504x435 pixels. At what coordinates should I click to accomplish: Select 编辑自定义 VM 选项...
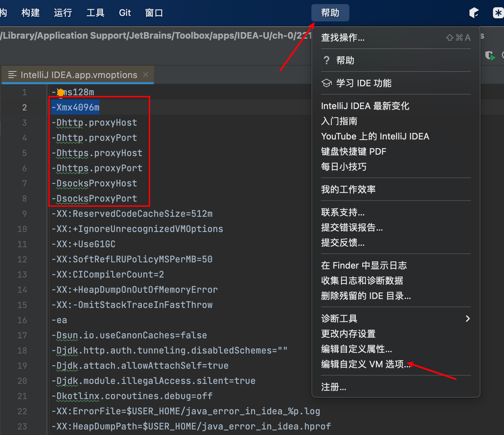tap(396, 364)
